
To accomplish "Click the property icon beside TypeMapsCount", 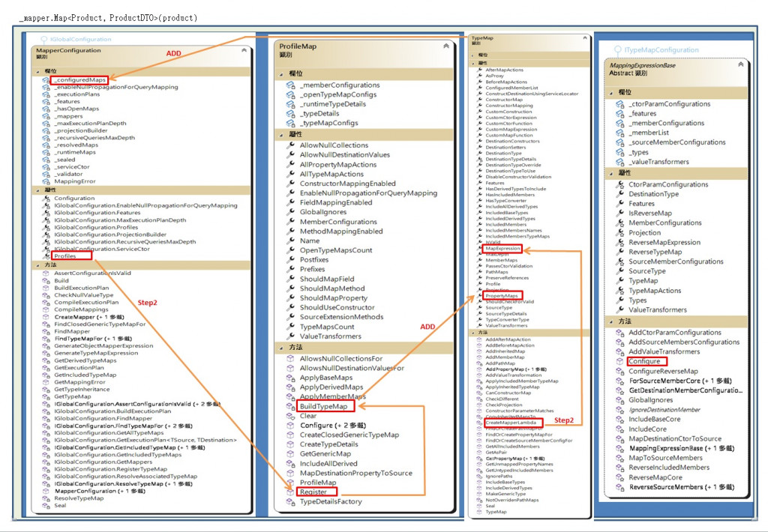I will point(290,327).
